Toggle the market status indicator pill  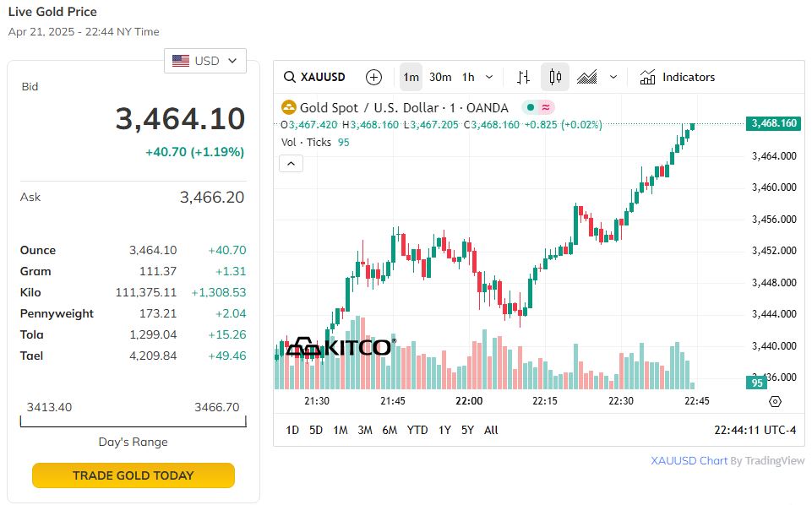[538, 107]
